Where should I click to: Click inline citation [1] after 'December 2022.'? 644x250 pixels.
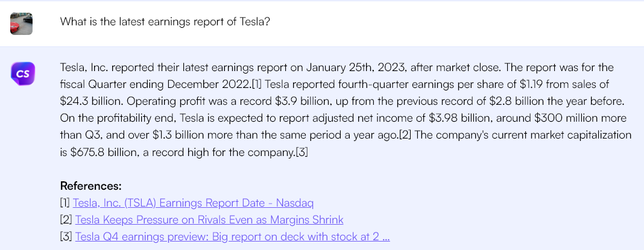[254, 84]
